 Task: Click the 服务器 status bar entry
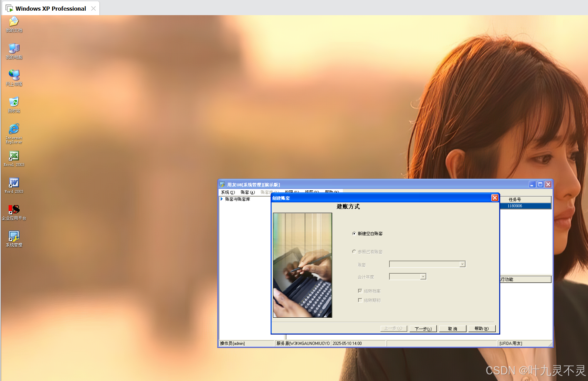click(x=303, y=343)
